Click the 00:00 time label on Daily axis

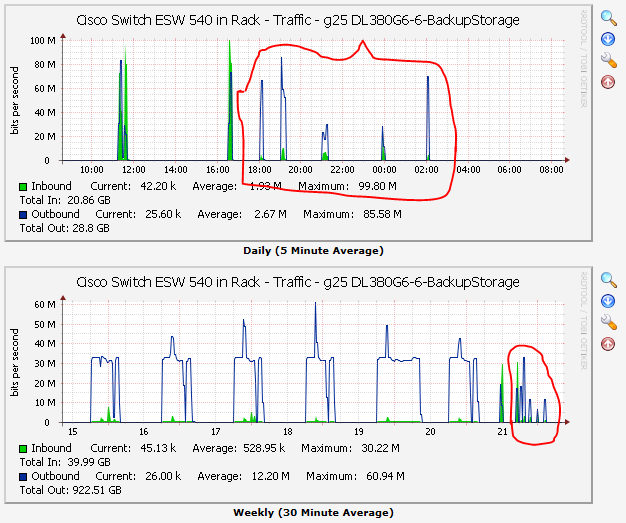[x=384, y=170]
